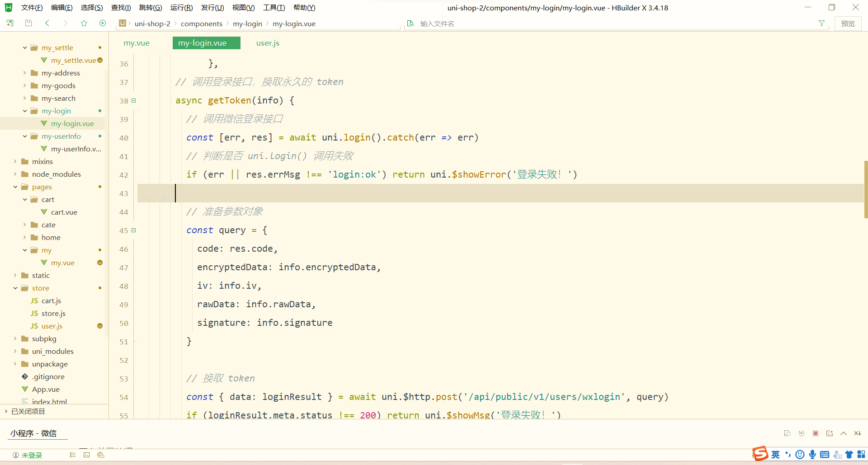
Task: Collapse the getToken function with its fold marker
Action: (134, 100)
